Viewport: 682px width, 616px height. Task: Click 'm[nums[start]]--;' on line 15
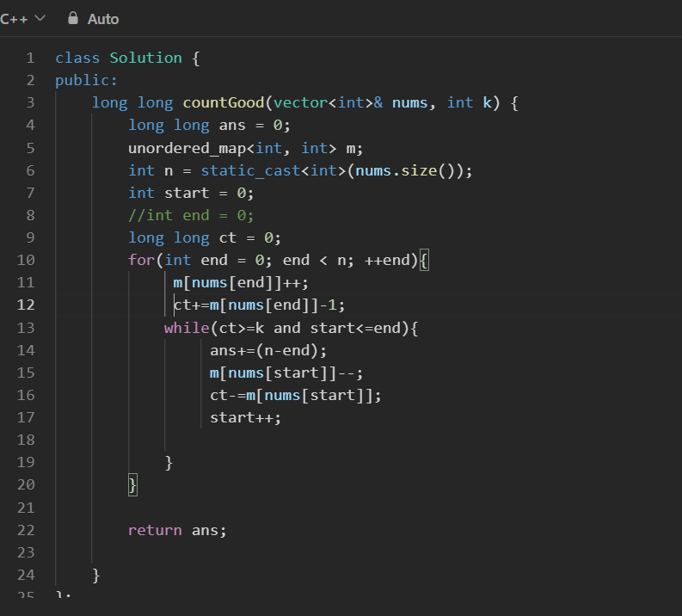pos(286,373)
